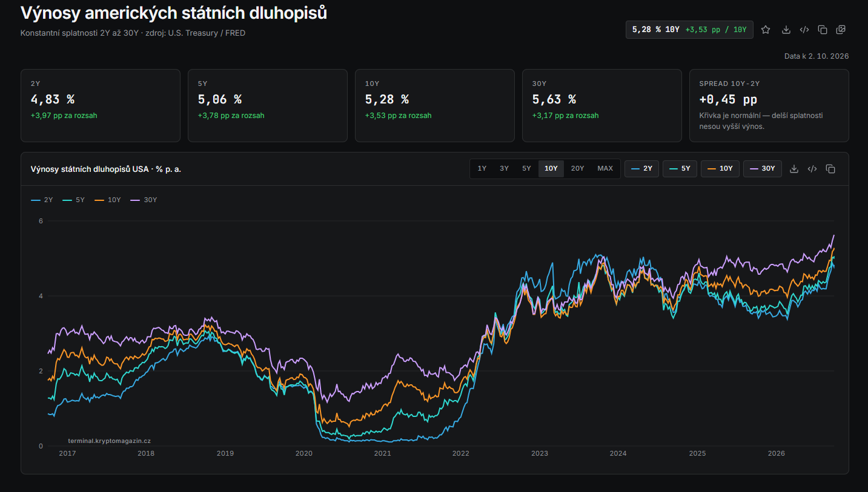Click the '+3,97 pp za rozsah' value
This screenshot has height=492, width=868.
[x=64, y=116]
